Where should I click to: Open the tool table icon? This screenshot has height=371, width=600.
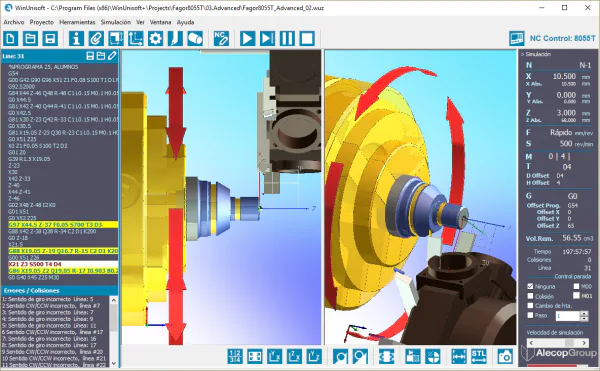pos(175,39)
